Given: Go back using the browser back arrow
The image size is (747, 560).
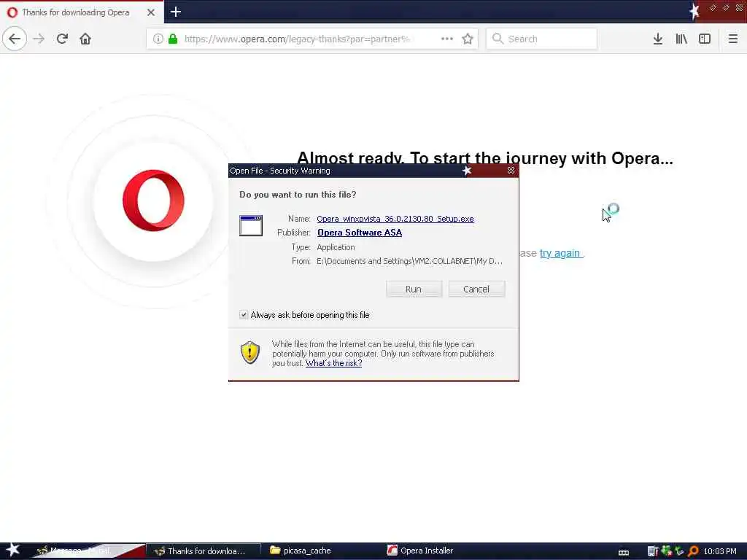Looking at the screenshot, I should click(x=15, y=39).
